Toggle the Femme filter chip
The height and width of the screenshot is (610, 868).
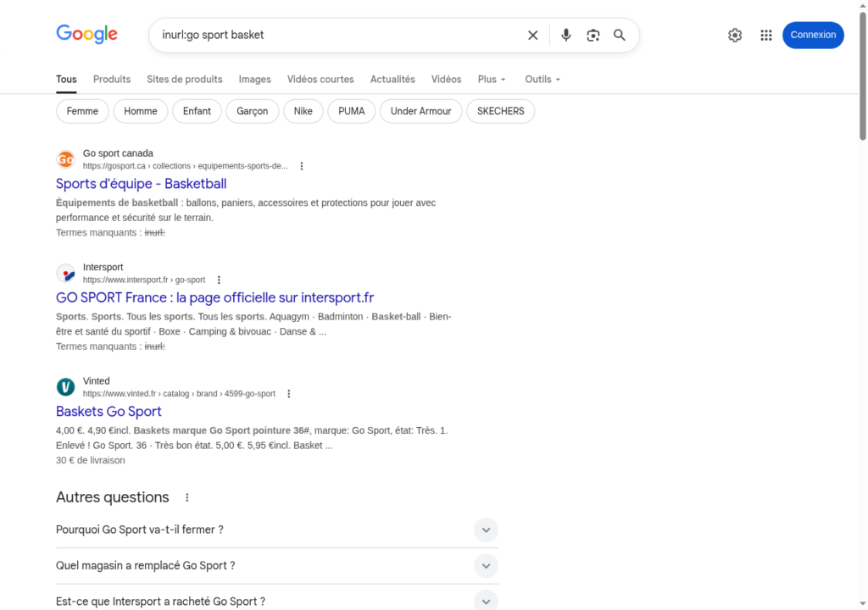pos(82,111)
